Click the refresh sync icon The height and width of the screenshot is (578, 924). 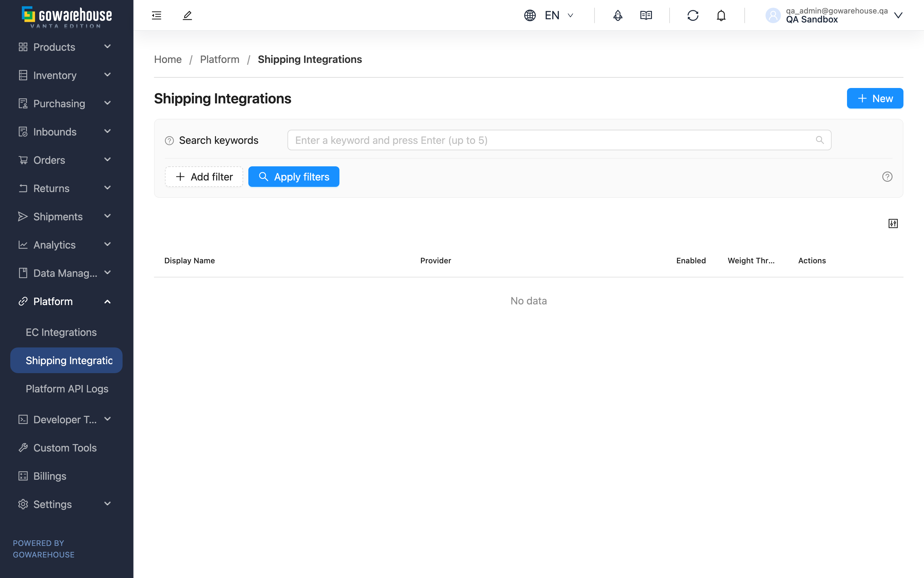tap(693, 15)
